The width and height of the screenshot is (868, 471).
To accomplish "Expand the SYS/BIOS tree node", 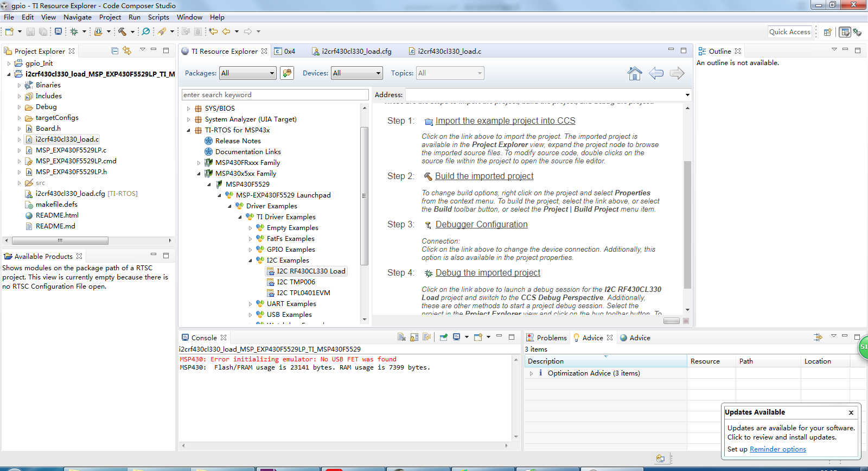I will pyautogui.click(x=189, y=109).
